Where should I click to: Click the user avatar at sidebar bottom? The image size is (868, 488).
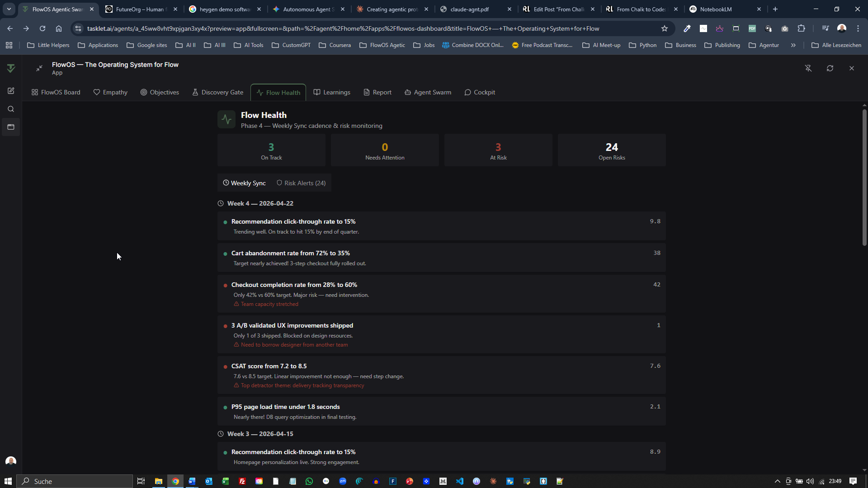pyautogui.click(x=11, y=461)
